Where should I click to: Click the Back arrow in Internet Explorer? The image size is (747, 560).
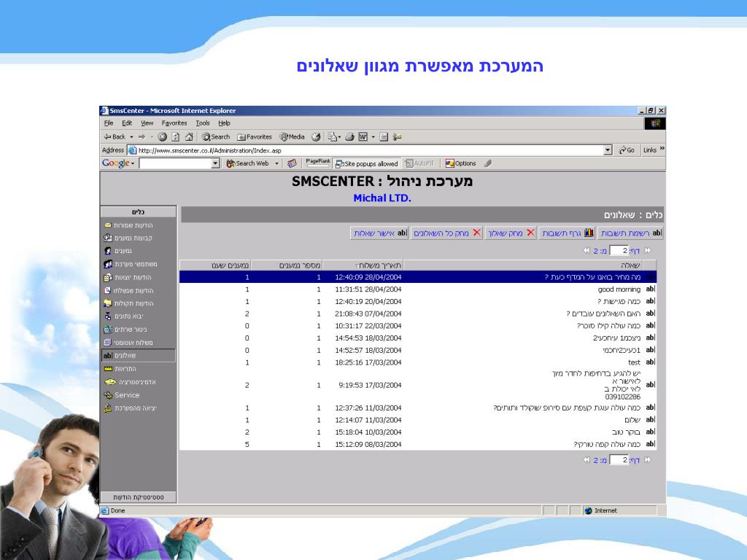(x=115, y=136)
